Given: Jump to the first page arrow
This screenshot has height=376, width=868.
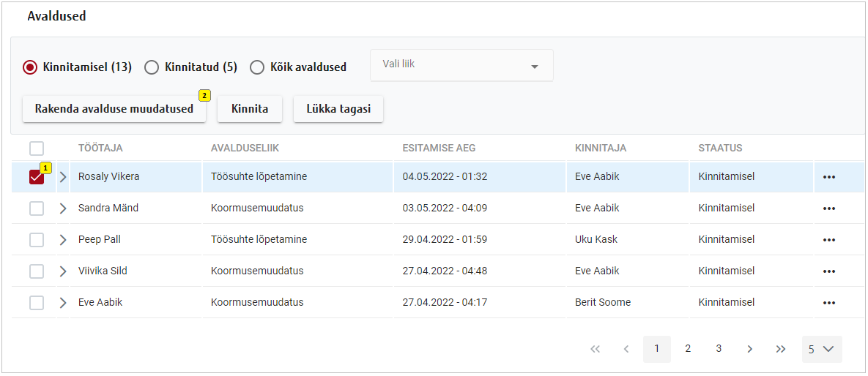Looking at the screenshot, I should pyautogui.click(x=595, y=350).
